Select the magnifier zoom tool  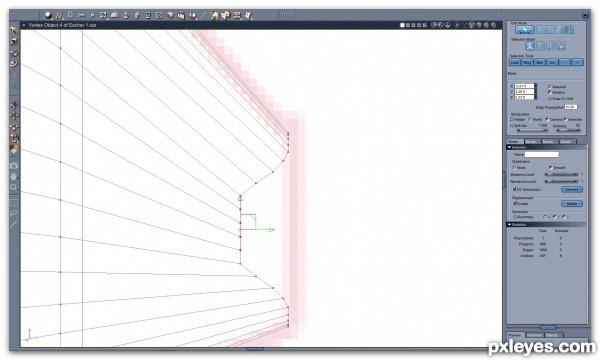(14, 187)
